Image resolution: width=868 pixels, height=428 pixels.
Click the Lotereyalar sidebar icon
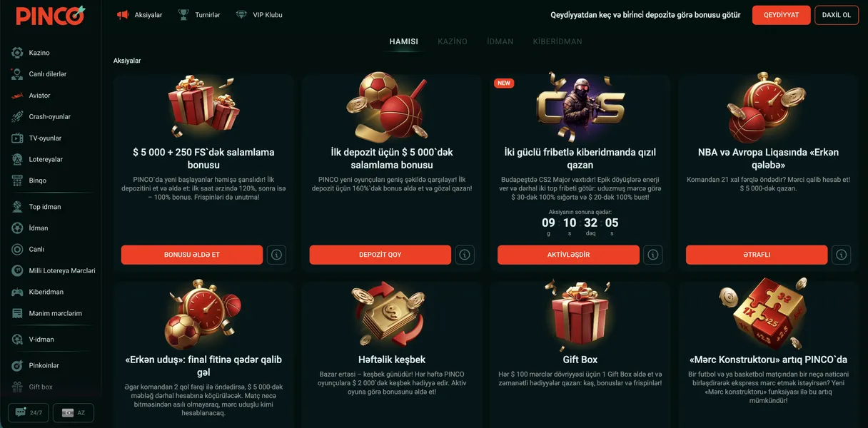17,160
